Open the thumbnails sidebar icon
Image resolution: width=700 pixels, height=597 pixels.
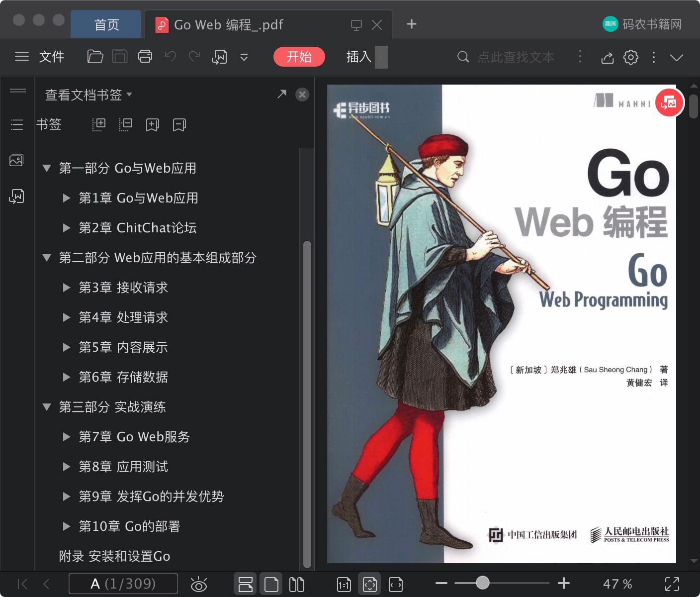pyautogui.click(x=16, y=160)
